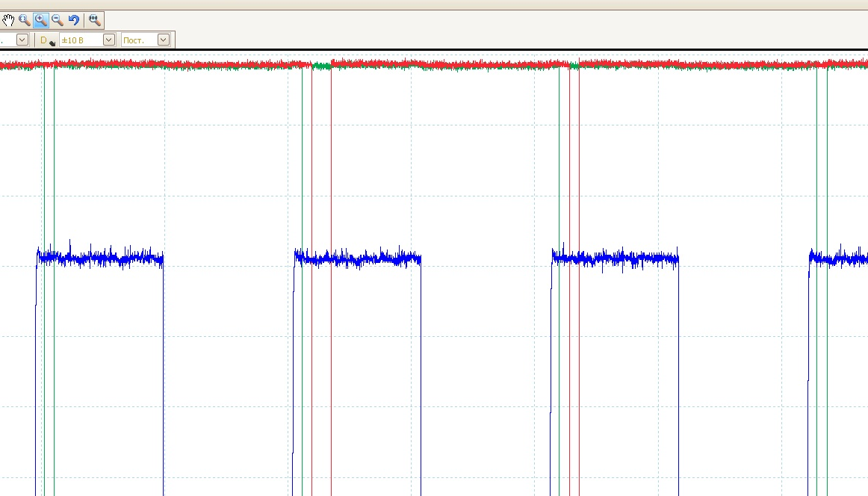Click the top of third blue pulse

coord(616,259)
